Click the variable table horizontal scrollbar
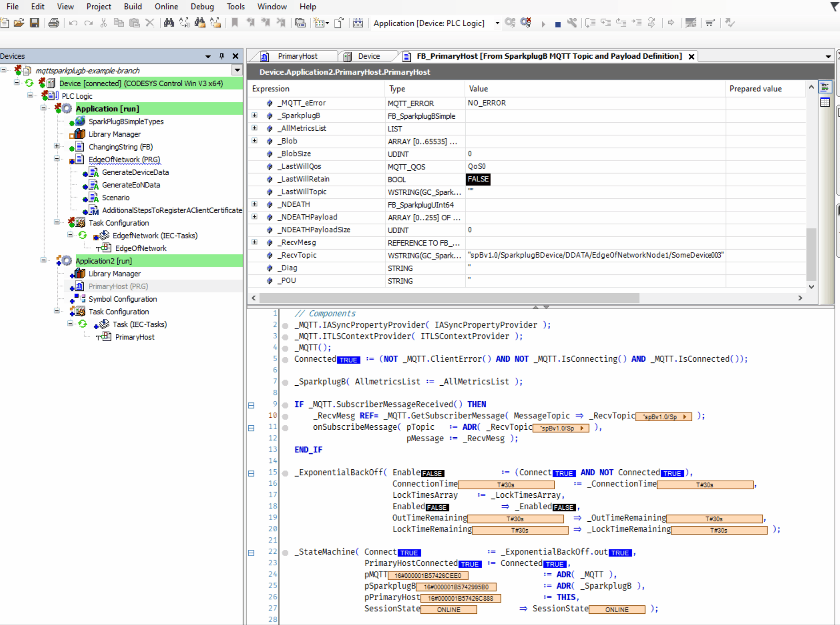Image resolution: width=840 pixels, height=625 pixels. (449, 298)
